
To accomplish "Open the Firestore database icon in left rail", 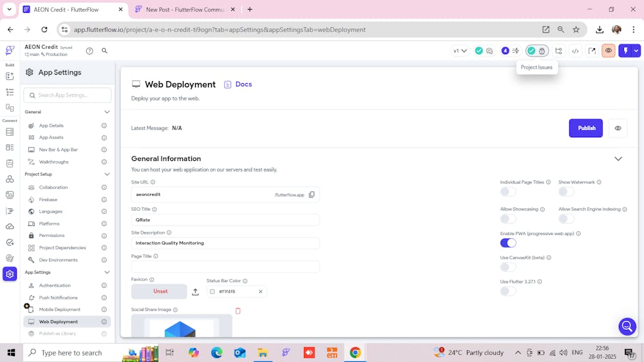I will [10, 132].
